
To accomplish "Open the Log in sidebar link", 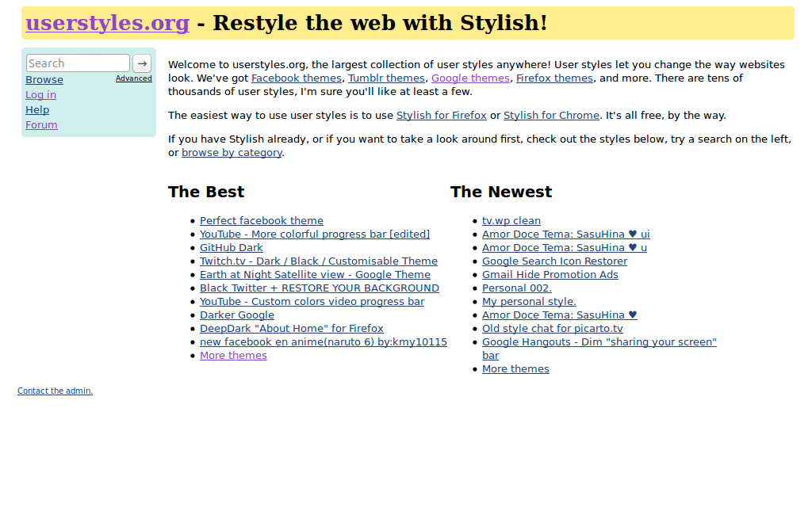I will click(41, 94).
